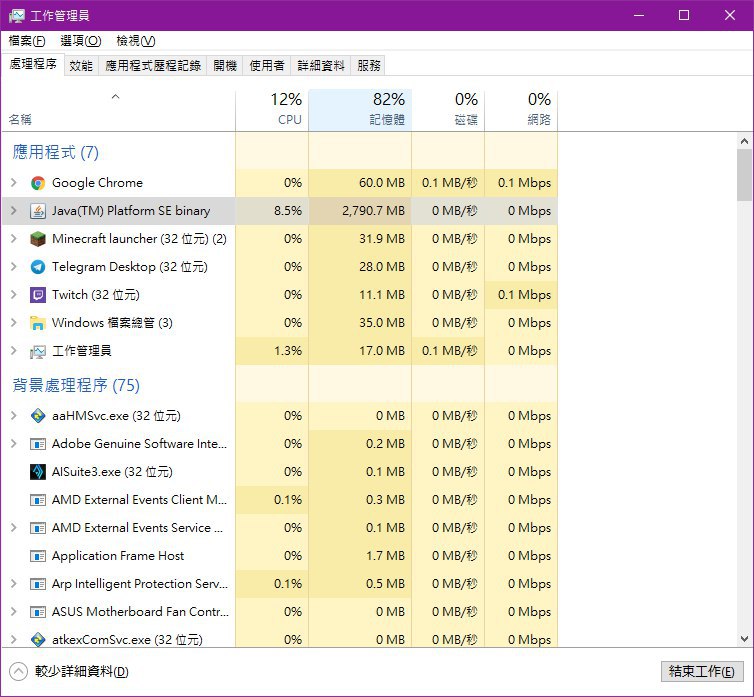Sort processes by CPU column header
The image size is (754, 697).
point(272,110)
